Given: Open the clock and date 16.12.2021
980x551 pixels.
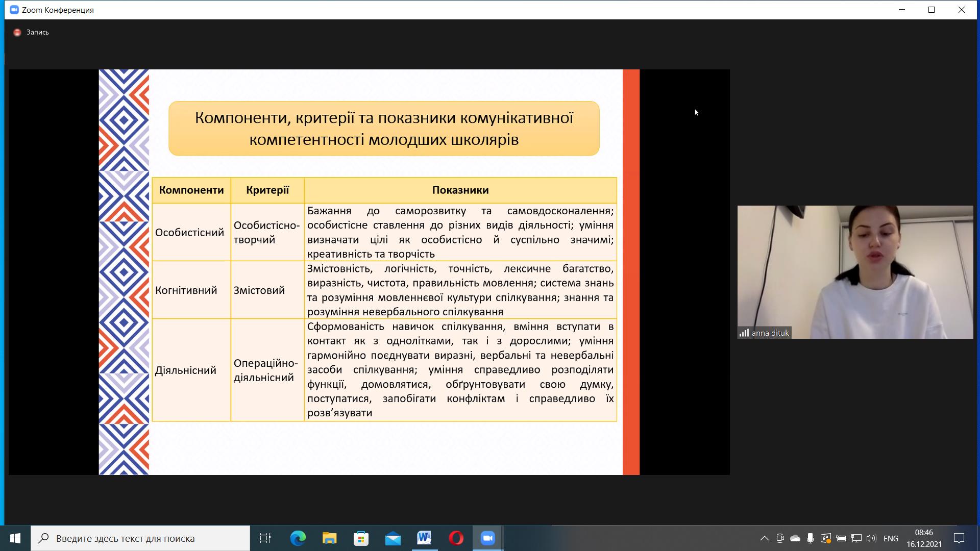Looking at the screenshot, I should point(924,538).
